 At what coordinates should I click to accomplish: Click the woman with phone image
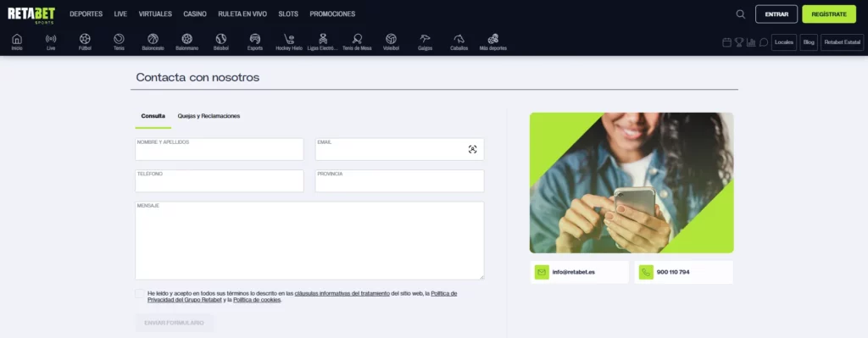(632, 183)
